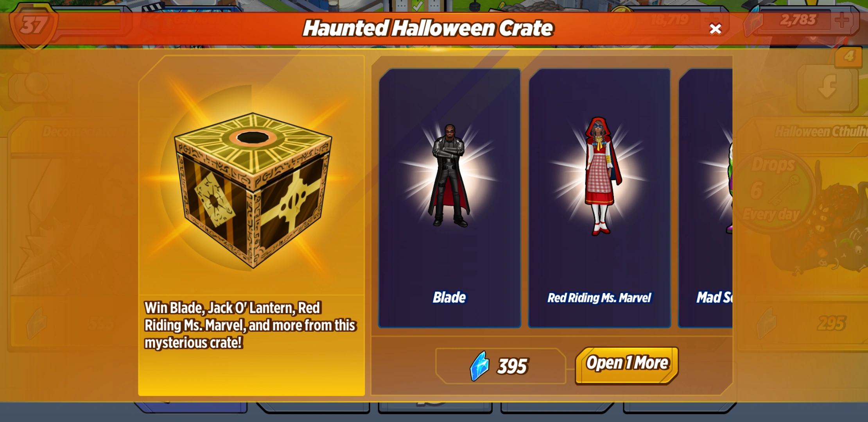Tap the partially visible Mad S card

pos(705,198)
